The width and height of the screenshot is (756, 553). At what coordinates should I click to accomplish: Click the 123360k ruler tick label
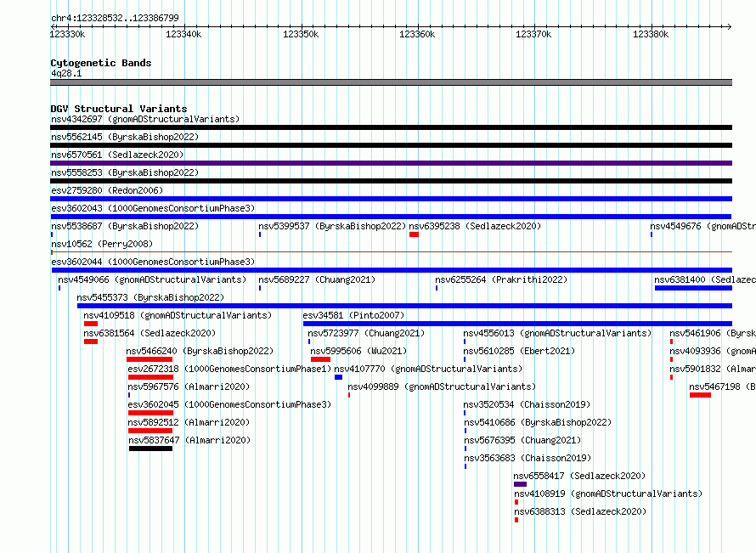click(417, 34)
